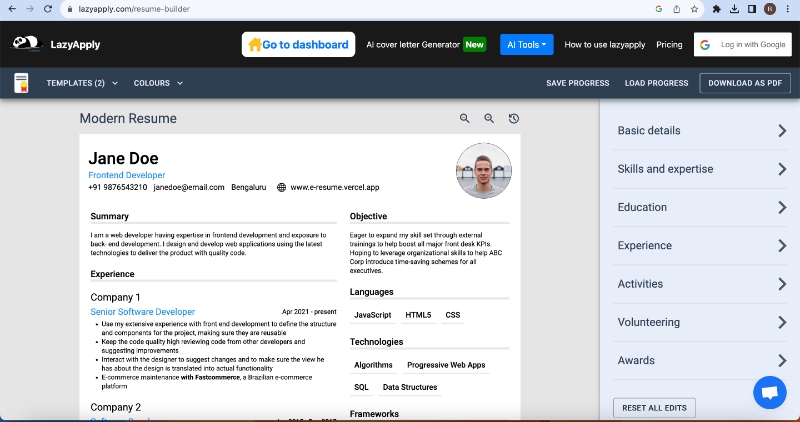Open How to use lazyapply
The width and height of the screenshot is (800, 422).
coord(604,45)
